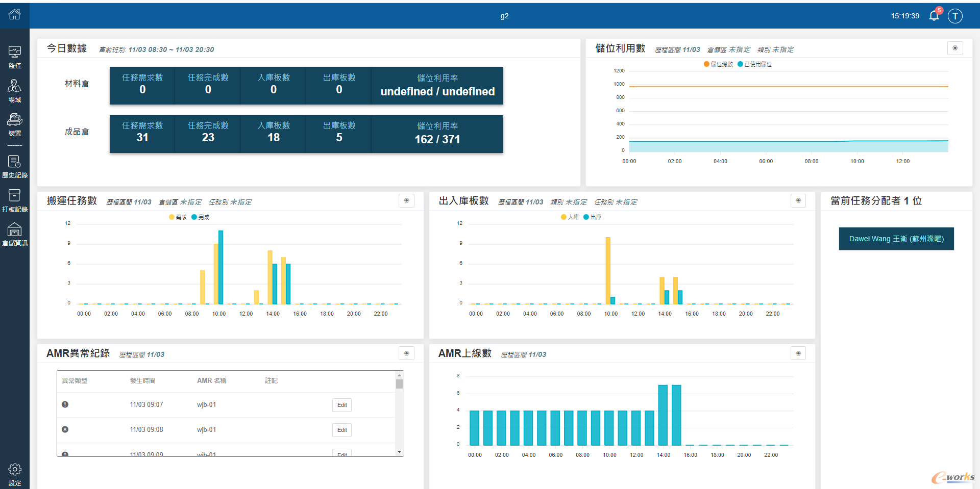Open the 場域 site sidebar item
This screenshot has width=980, height=489.
coord(14,91)
